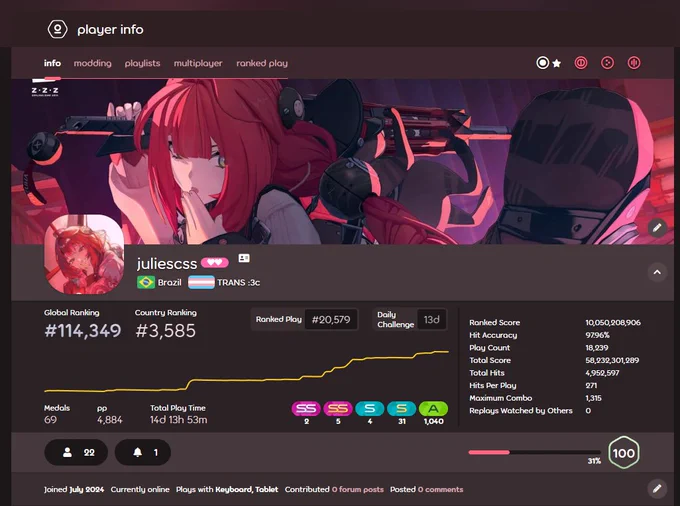
Task: Click the Ranked Score value 10,050,208,906
Action: click(x=613, y=323)
